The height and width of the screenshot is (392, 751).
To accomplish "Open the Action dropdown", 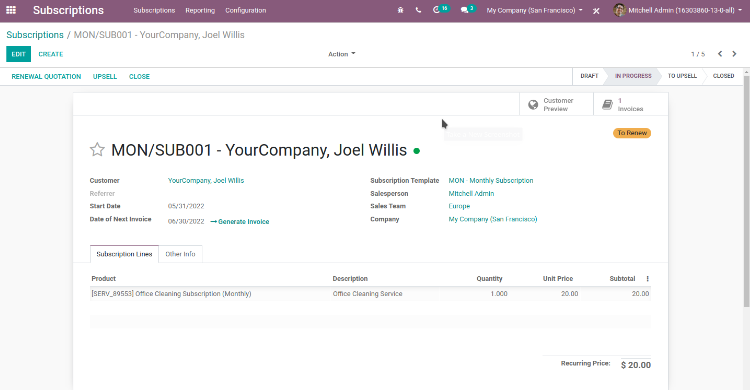I will click(x=341, y=54).
